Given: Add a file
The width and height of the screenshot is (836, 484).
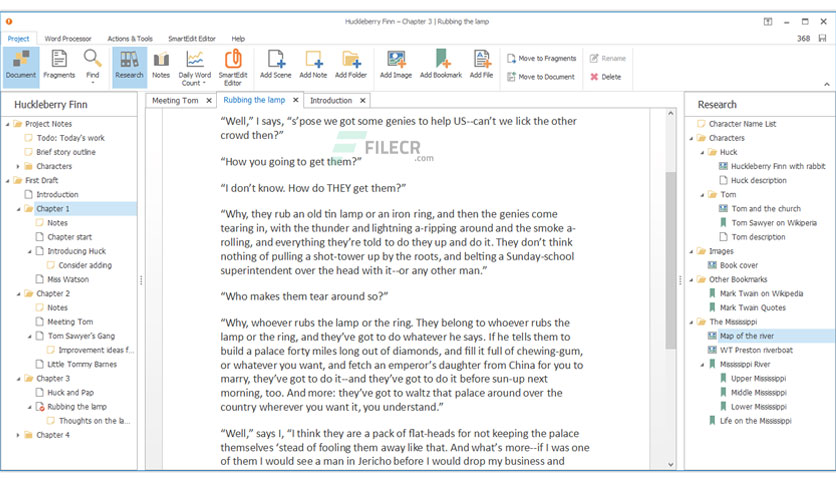Looking at the screenshot, I should (481, 66).
